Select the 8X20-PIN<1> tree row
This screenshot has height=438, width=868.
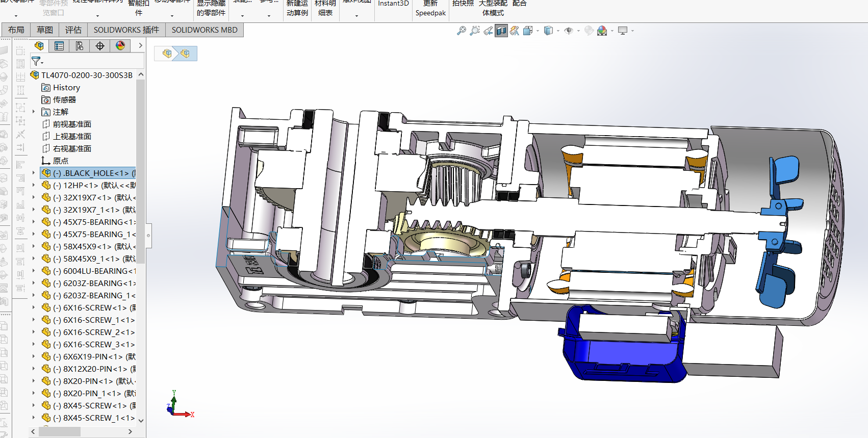coord(88,381)
